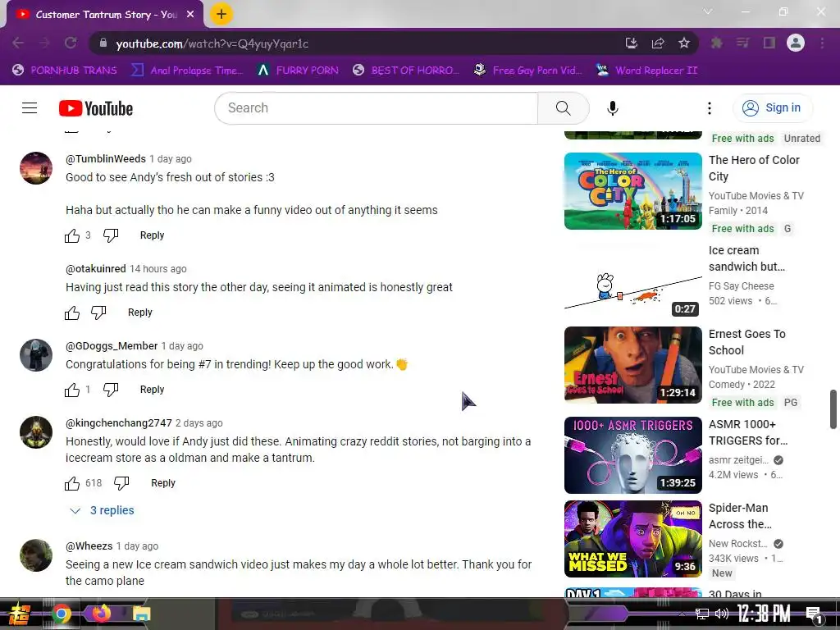Reply to the @TumblinWeeds comment
The image size is (840, 630).
pos(152,235)
